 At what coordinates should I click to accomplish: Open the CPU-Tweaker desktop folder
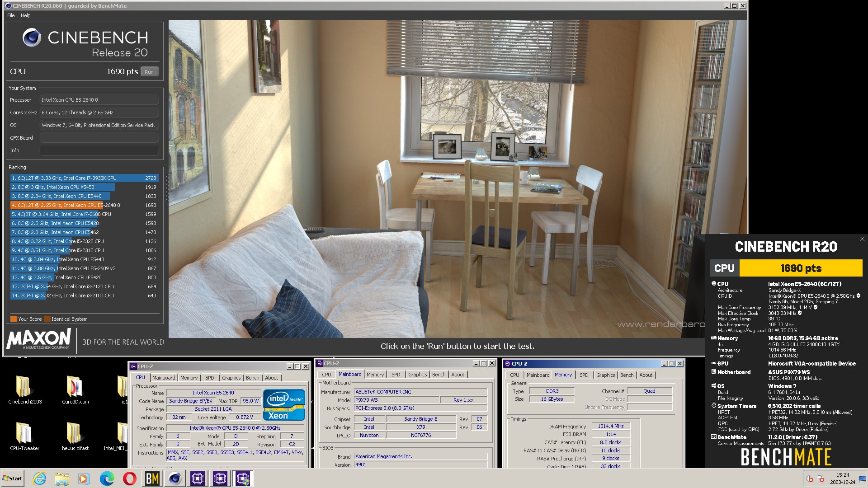point(24,436)
